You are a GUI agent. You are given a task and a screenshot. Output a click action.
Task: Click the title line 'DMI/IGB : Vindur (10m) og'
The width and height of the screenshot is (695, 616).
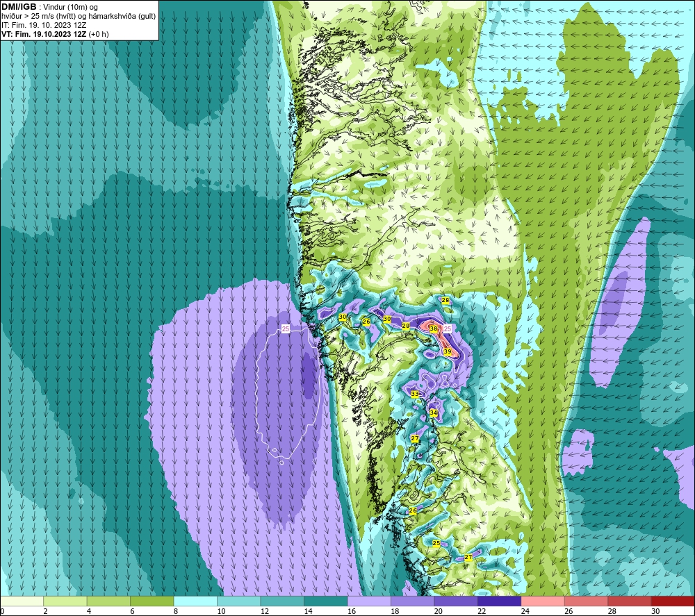(49, 7)
